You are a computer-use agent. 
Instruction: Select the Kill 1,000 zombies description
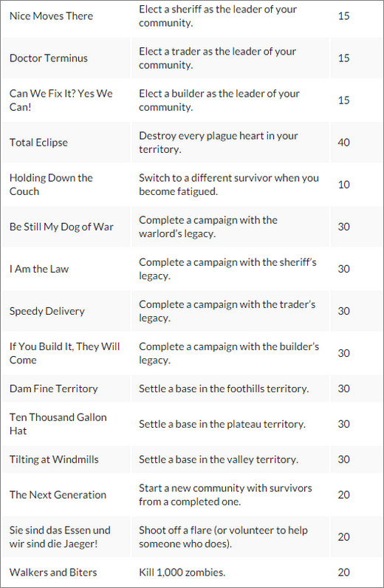(x=182, y=572)
